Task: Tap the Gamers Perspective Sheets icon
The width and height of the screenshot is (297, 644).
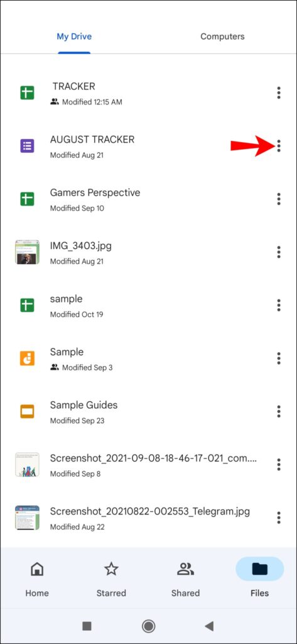Action: (27, 199)
